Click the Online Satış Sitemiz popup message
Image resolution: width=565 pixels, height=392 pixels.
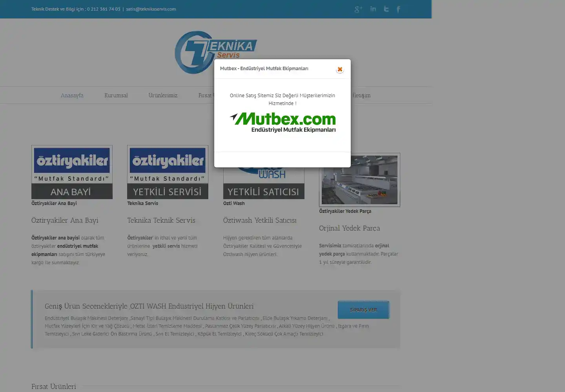pyautogui.click(x=282, y=100)
